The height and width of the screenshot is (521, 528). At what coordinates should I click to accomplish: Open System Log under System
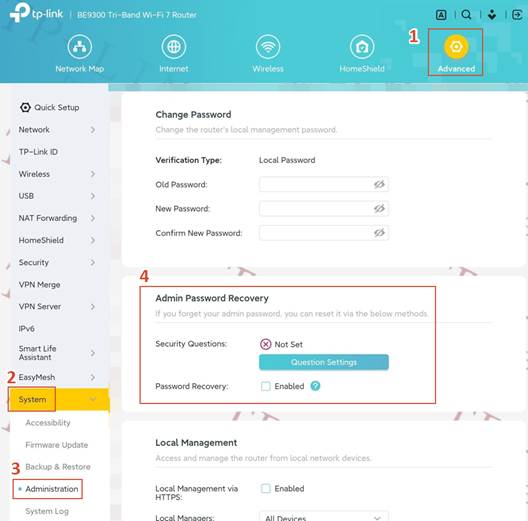click(47, 511)
